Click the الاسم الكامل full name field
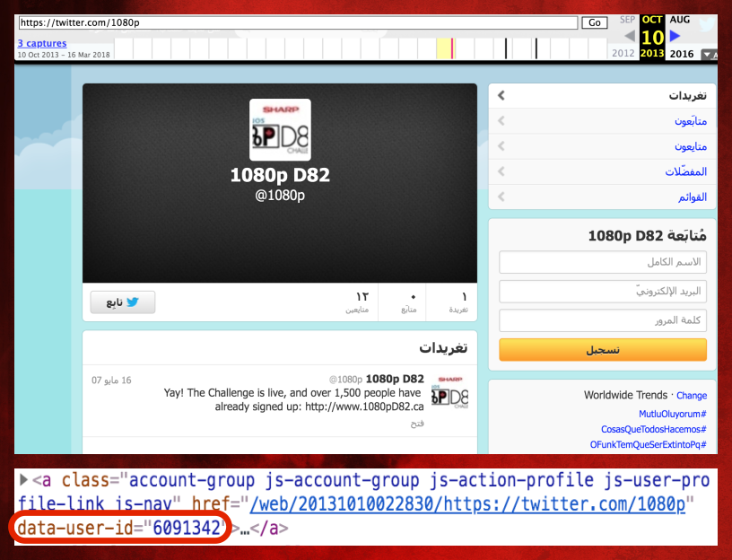Viewport: 732px width, 560px height. [x=603, y=262]
